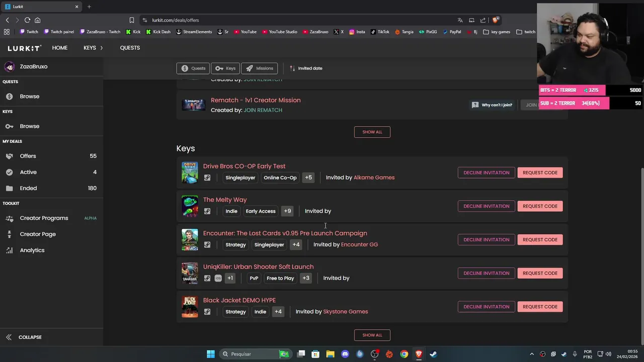Click UniqKiller game thumbnail
Image resolution: width=644 pixels, height=362 pixels.
[190, 273]
